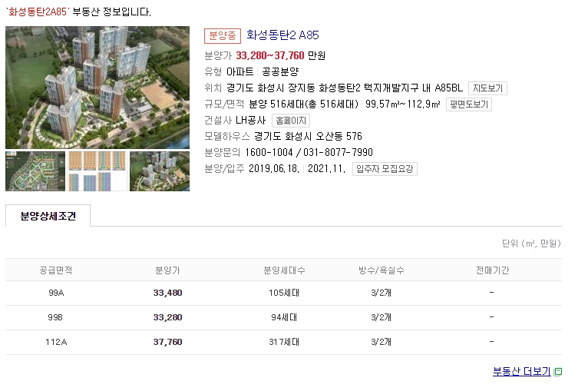
Task: Click the 공급면적 column header
Action: (x=56, y=270)
